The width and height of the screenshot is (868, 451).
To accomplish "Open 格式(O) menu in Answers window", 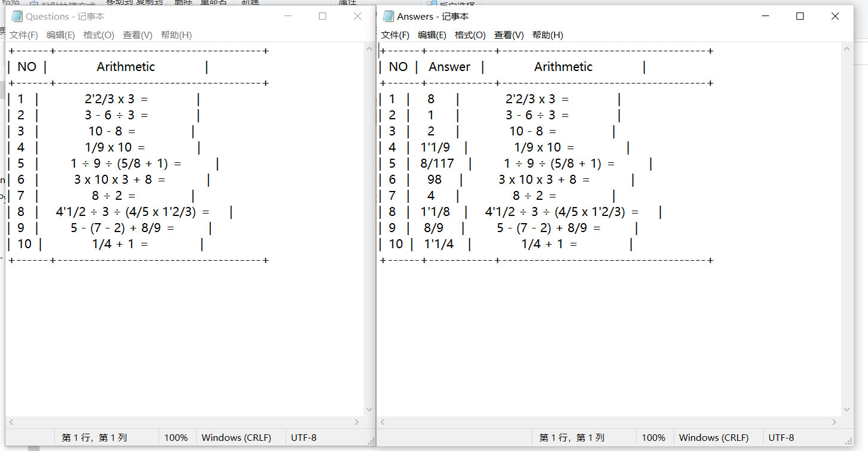I will pos(470,35).
